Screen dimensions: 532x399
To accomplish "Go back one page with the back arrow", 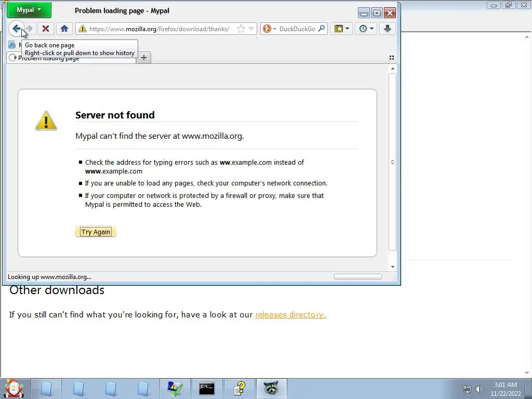I will coord(16,29).
